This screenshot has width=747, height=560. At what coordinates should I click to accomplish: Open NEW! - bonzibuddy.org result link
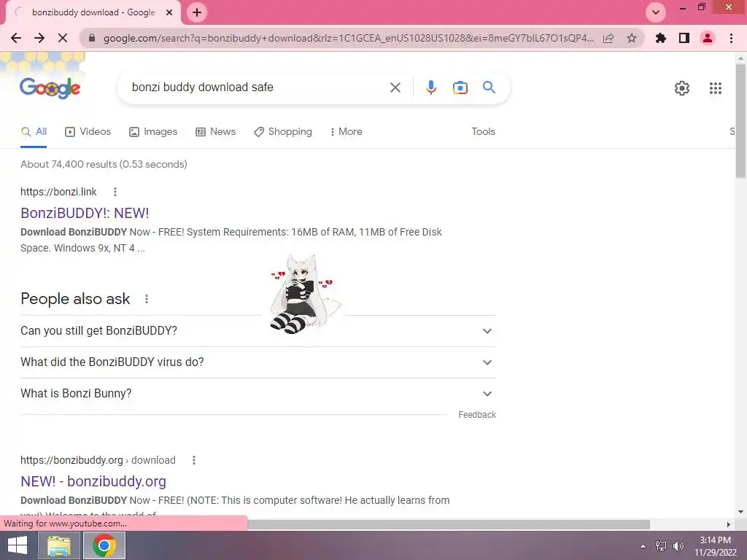[93, 481]
